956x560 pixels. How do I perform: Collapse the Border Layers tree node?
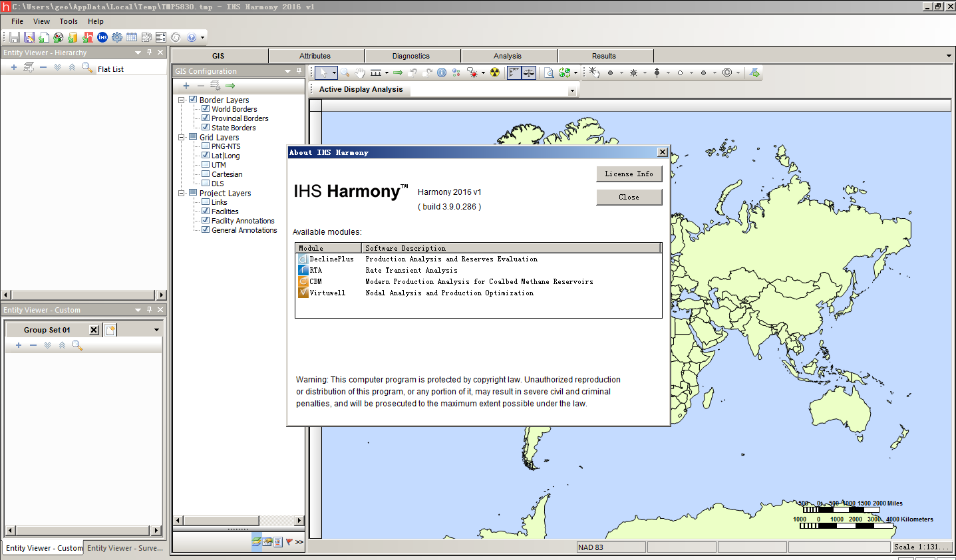tap(181, 100)
